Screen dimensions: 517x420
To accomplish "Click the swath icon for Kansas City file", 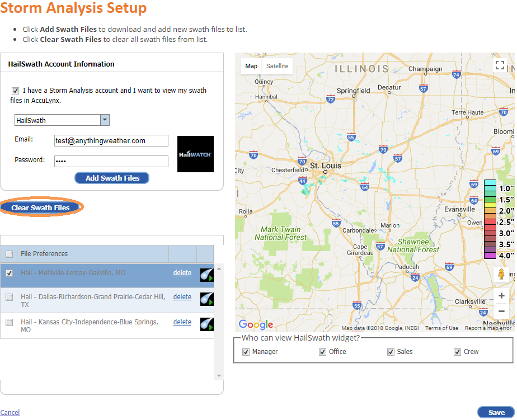I will coord(206,324).
